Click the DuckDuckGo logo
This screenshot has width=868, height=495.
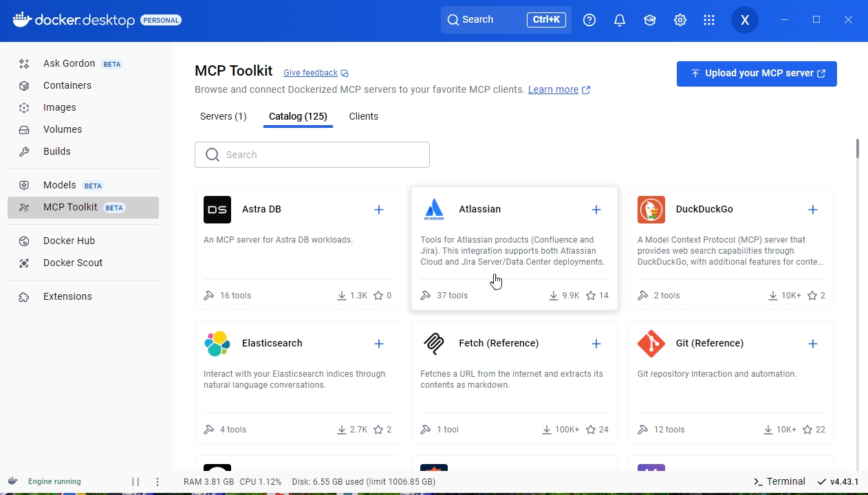651,210
